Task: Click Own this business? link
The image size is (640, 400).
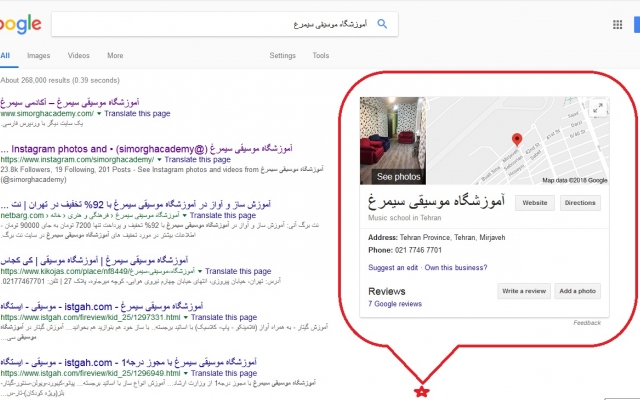Action: click(456, 268)
